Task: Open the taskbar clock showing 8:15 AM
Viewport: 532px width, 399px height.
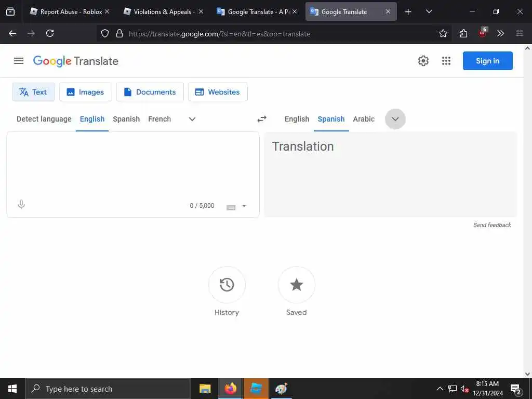Action: (x=488, y=389)
